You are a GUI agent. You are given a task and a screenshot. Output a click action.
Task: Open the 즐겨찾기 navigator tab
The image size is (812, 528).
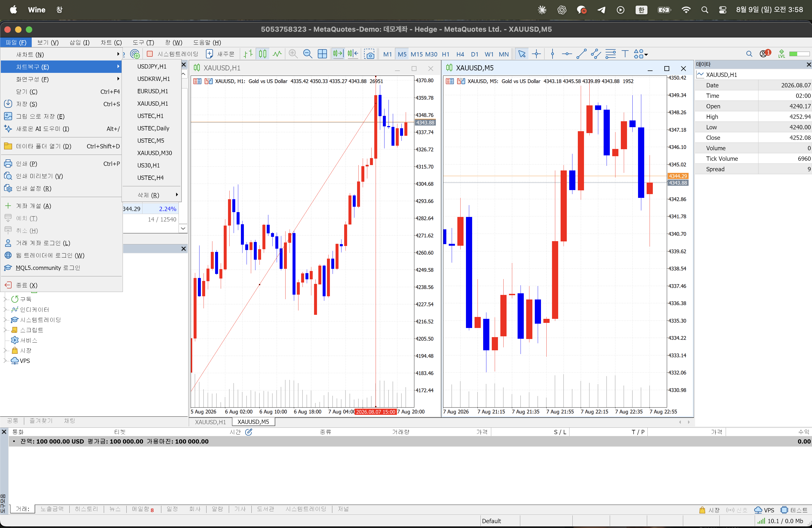click(x=41, y=420)
